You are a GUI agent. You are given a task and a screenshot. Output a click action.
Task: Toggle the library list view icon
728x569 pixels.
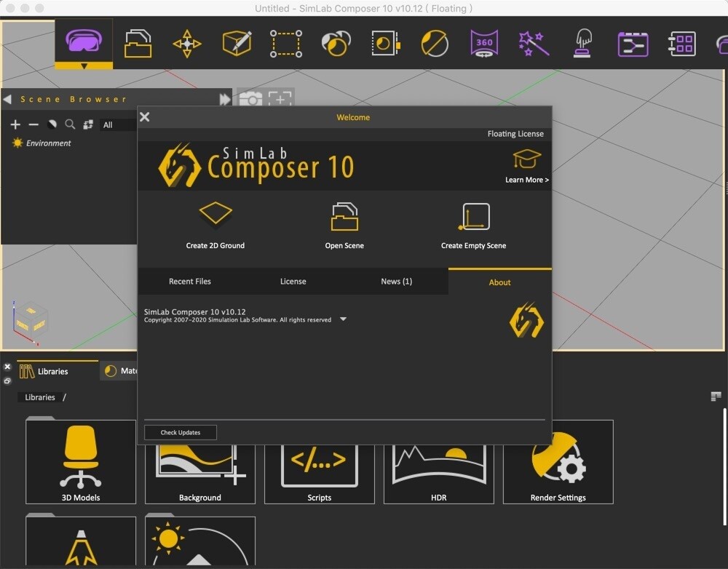(716, 397)
